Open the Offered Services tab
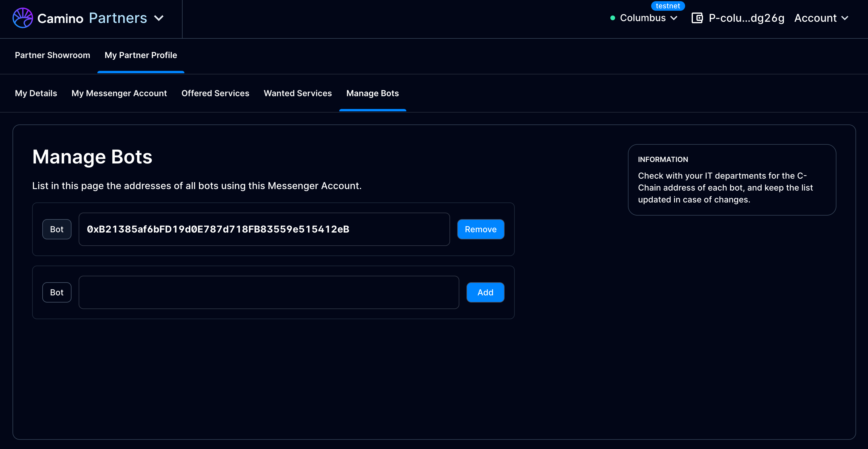 pyautogui.click(x=215, y=93)
